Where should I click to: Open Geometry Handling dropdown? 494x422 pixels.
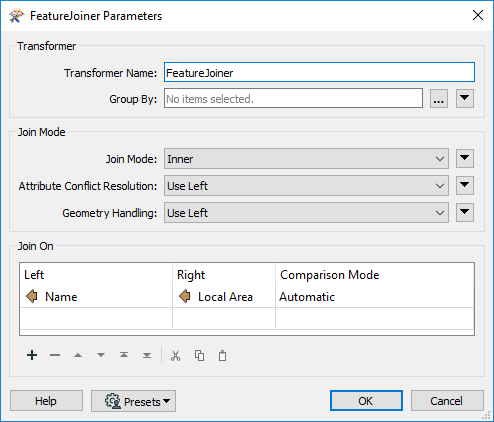(306, 213)
